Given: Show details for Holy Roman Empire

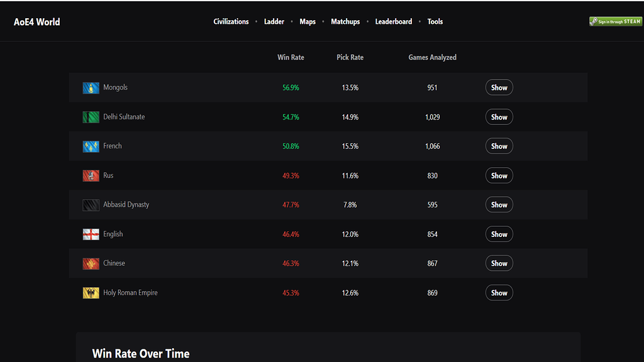Looking at the screenshot, I should point(499,293).
